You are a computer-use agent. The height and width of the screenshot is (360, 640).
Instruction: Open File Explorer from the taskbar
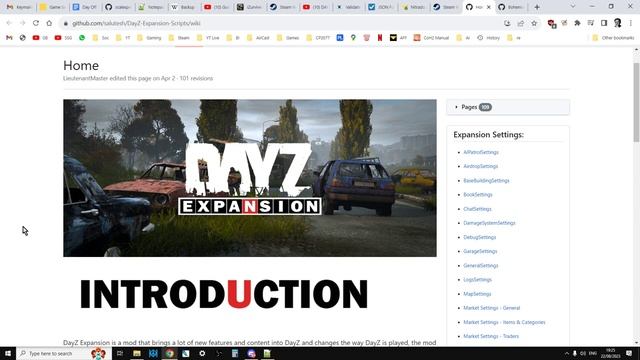(x=137, y=353)
